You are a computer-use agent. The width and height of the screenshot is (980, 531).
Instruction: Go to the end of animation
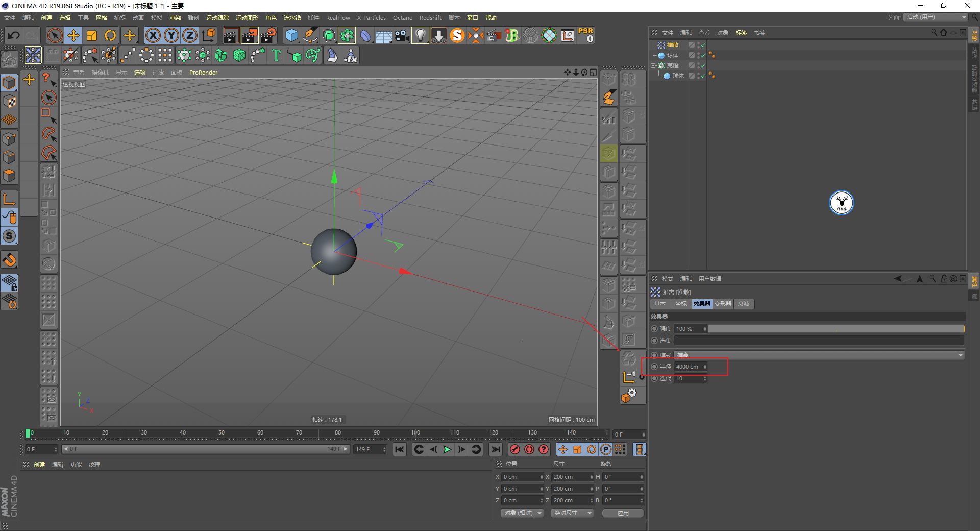coord(495,449)
